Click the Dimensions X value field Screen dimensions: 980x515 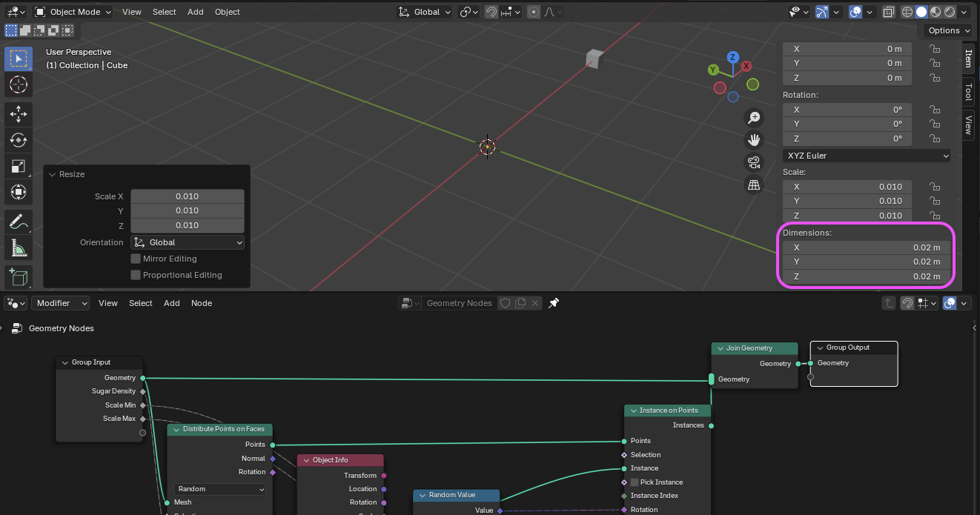[x=867, y=247]
